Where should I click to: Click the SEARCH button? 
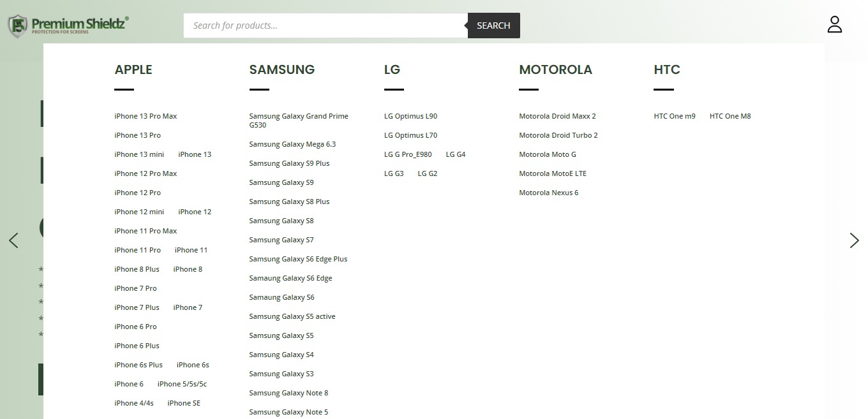point(493,26)
